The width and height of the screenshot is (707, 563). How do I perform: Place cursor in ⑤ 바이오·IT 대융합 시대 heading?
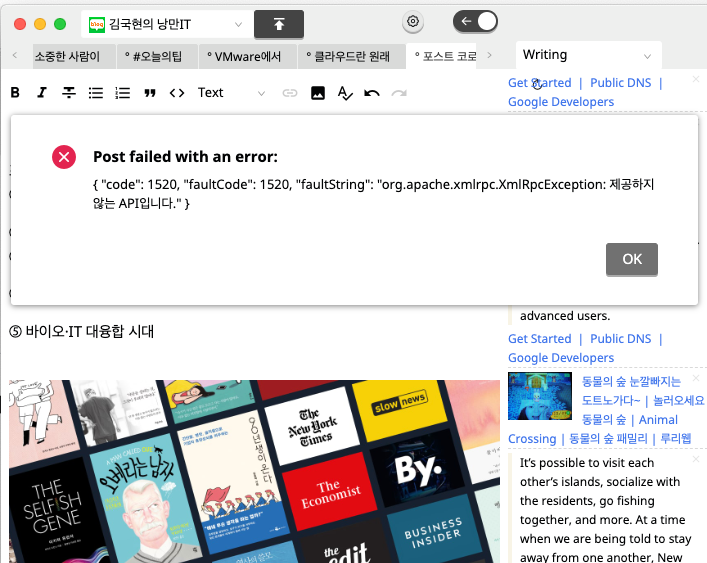tap(81, 332)
